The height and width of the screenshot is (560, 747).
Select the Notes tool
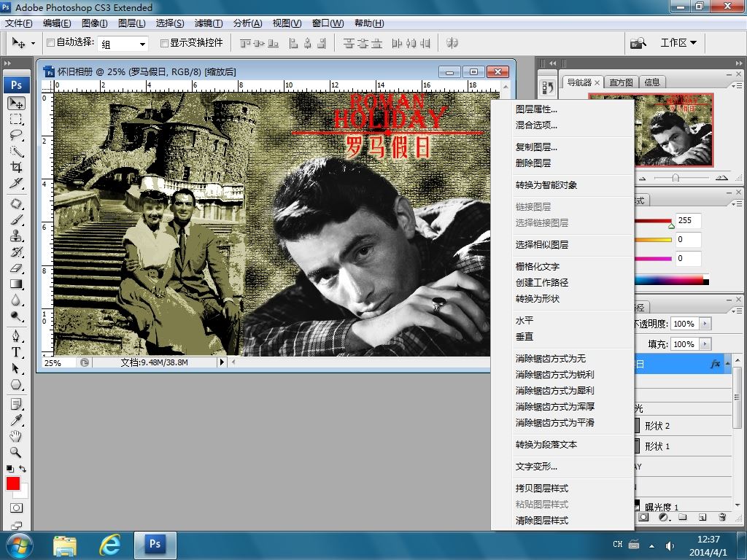click(16, 404)
